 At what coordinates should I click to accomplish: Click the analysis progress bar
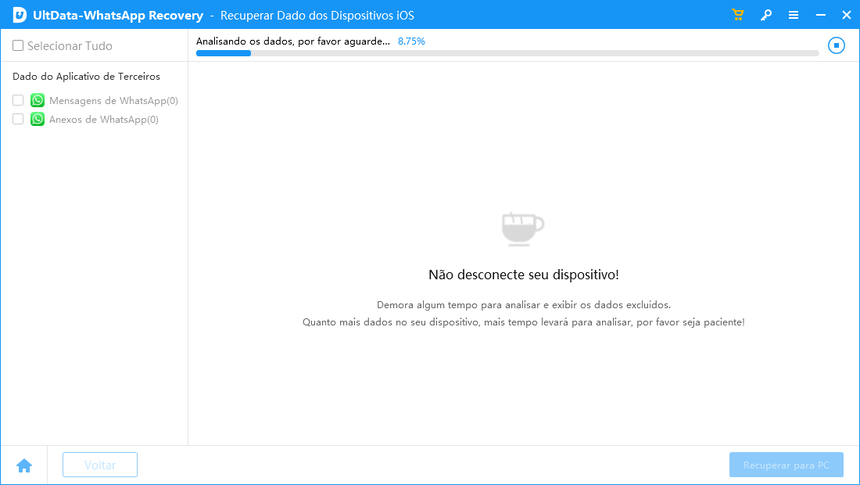click(x=507, y=53)
